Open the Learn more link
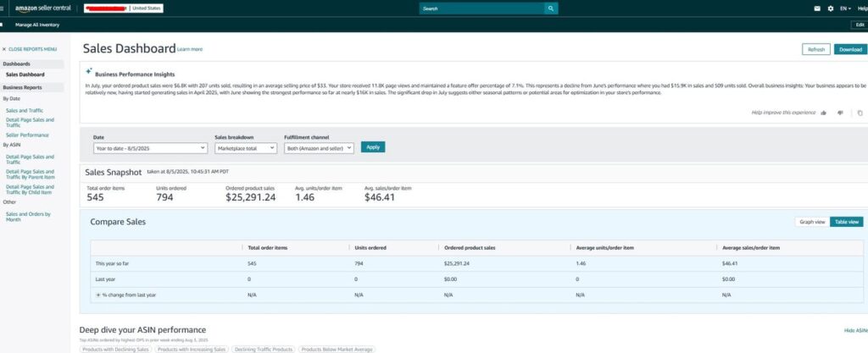Viewport: 868px width, 353px height. (x=190, y=49)
